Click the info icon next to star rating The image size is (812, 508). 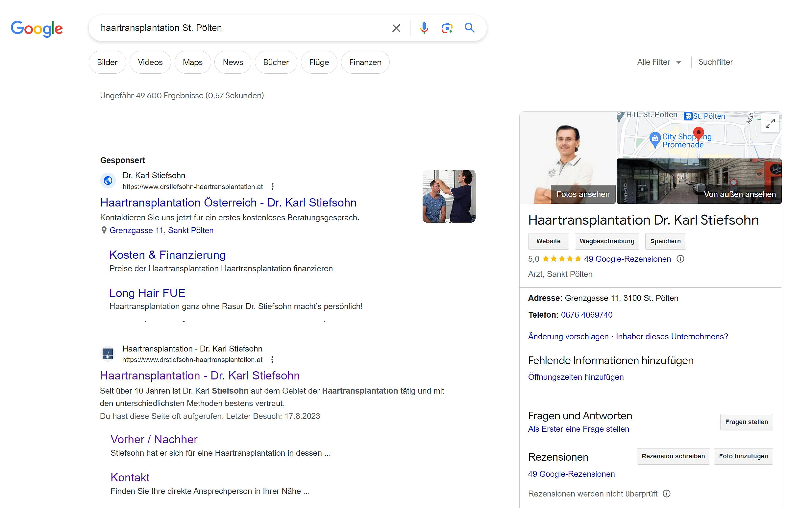tap(680, 259)
